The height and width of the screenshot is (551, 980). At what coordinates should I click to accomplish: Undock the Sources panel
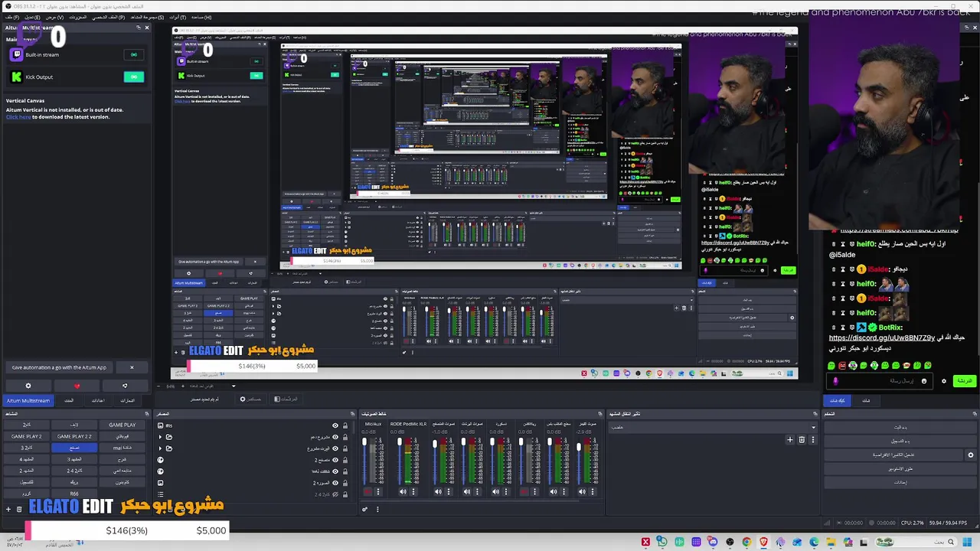[353, 414]
